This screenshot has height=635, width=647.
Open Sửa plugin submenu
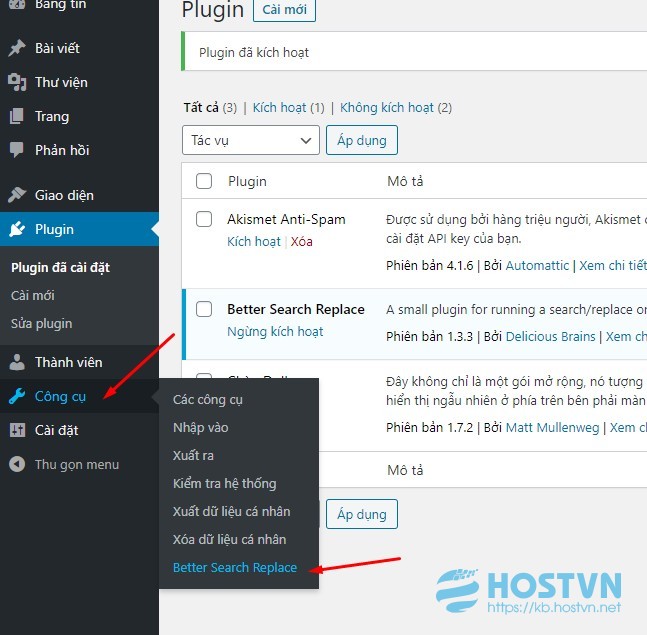click(x=42, y=323)
